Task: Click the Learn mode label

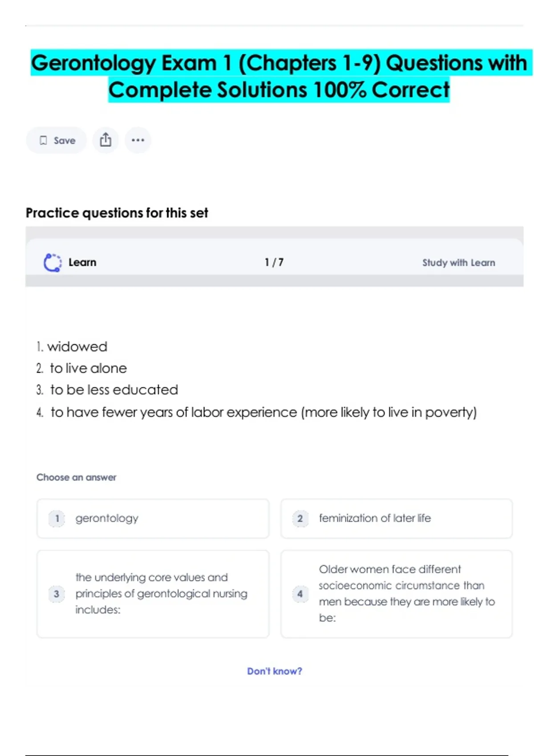Action: tap(82, 262)
